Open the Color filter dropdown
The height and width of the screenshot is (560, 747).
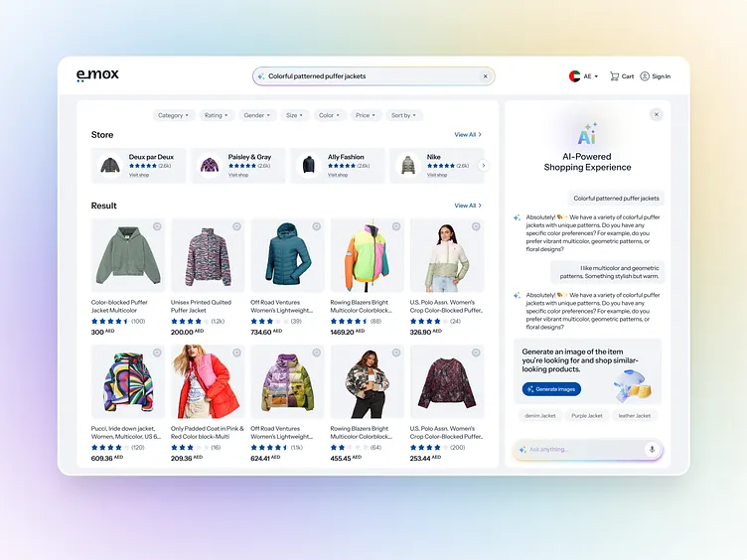pyautogui.click(x=329, y=115)
